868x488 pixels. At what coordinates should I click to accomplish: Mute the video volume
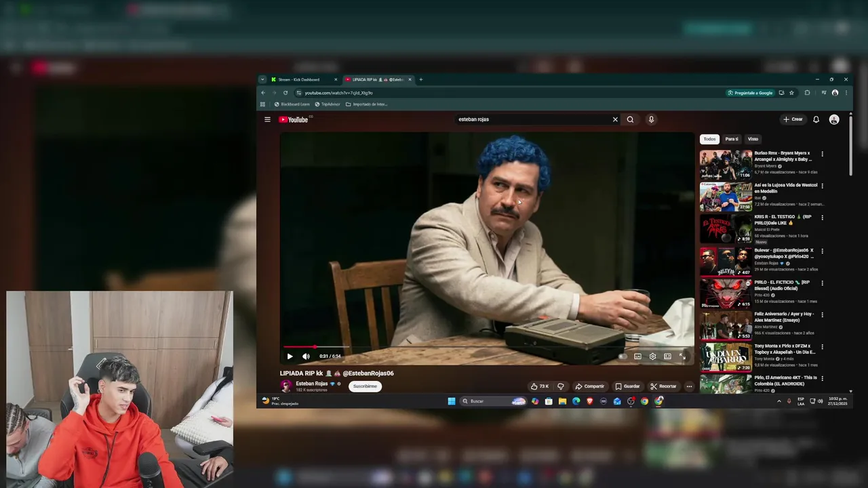tap(306, 356)
